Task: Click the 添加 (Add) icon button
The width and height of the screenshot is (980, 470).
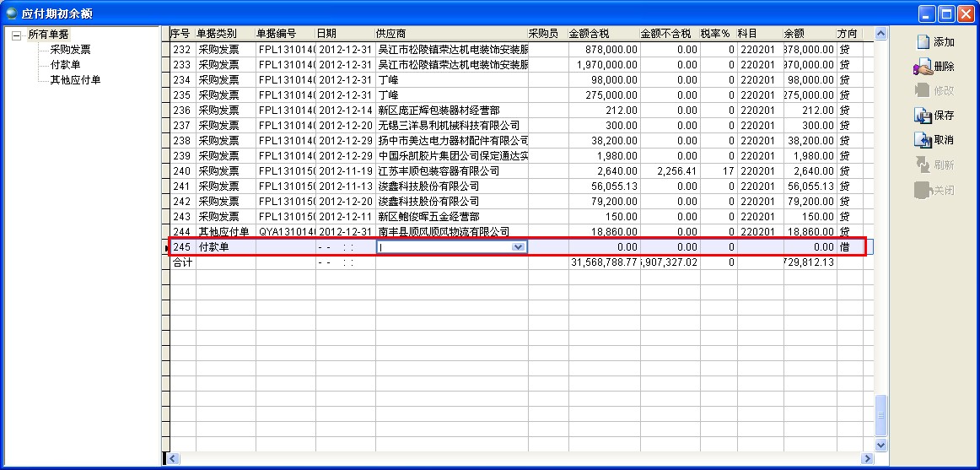Action: click(x=923, y=41)
